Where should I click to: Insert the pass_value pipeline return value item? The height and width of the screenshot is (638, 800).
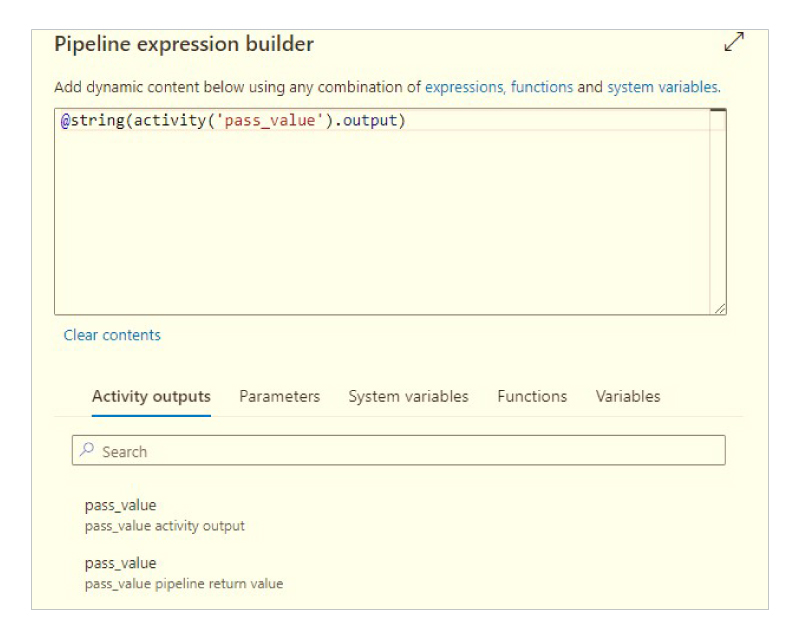[x=184, y=573]
